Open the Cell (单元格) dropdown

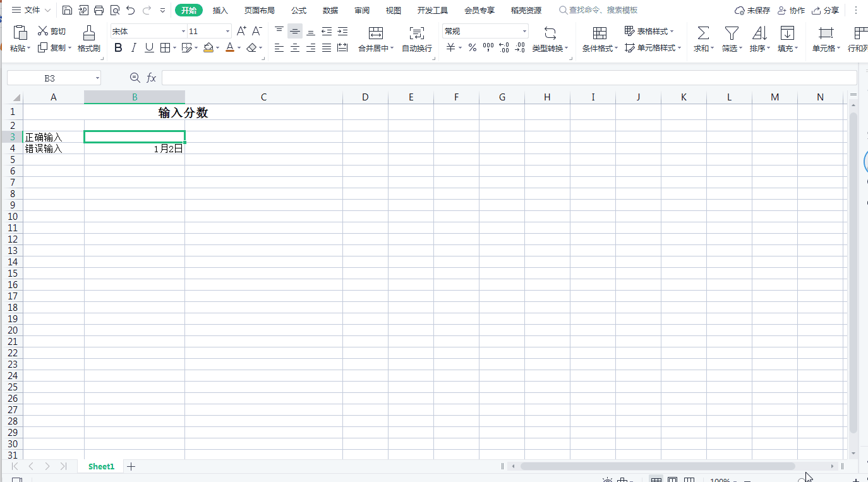pos(826,39)
